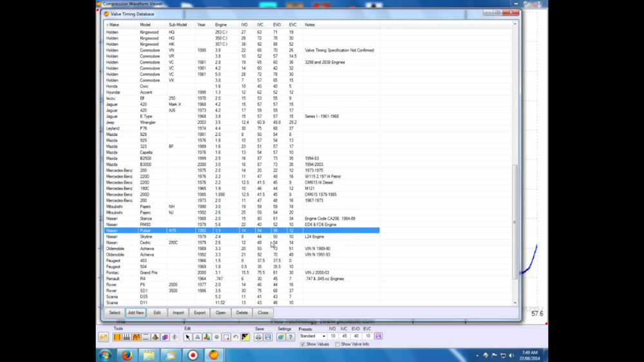
Task: Sort by the Notes column header
Action: [x=341, y=24]
